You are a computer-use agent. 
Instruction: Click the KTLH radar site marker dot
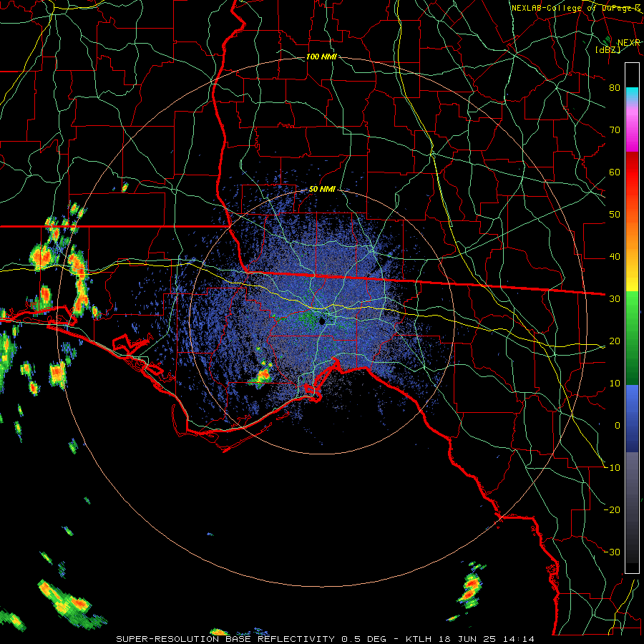322,321
